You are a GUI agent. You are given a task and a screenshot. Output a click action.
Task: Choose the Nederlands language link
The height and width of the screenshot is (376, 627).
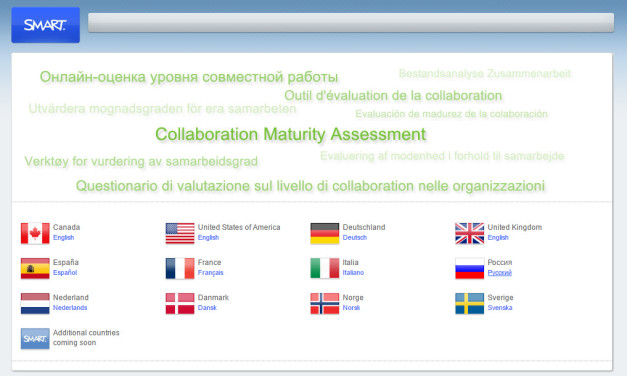(70, 308)
